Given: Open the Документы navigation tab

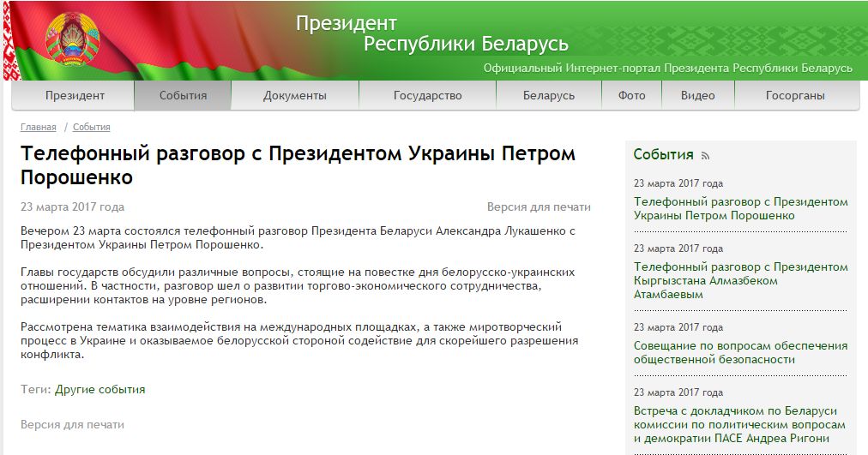Looking at the screenshot, I should 294,96.
